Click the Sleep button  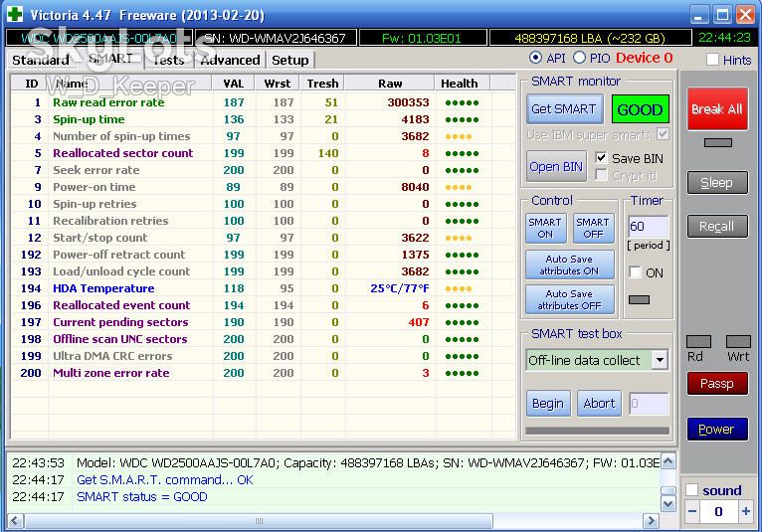coord(717,183)
